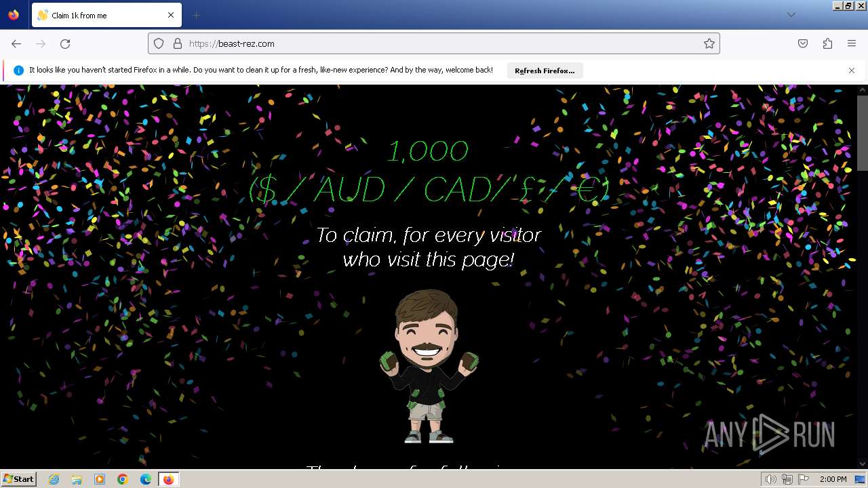
Task: Select the Firefox taskbar button
Action: click(x=168, y=479)
